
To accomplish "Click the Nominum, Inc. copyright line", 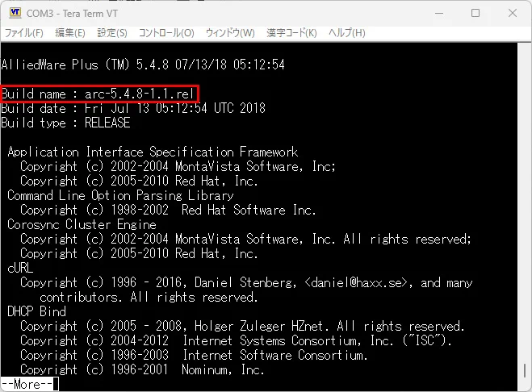I will pos(142,369).
